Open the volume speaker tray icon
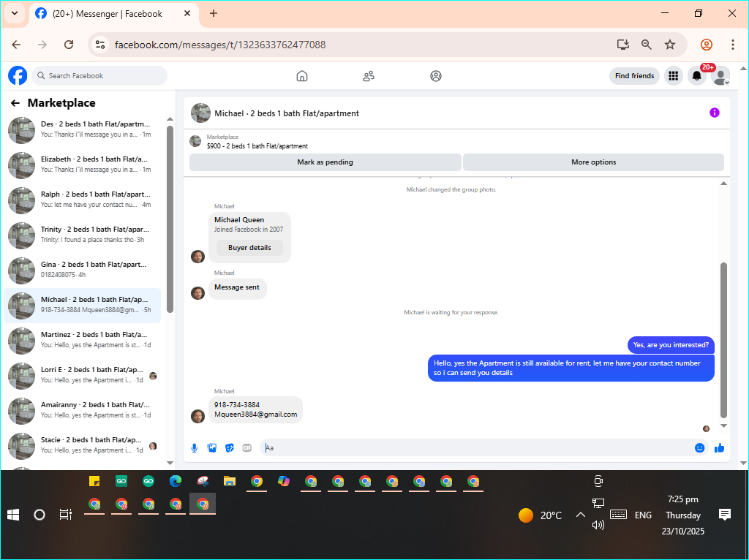 click(x=598, y=525)
